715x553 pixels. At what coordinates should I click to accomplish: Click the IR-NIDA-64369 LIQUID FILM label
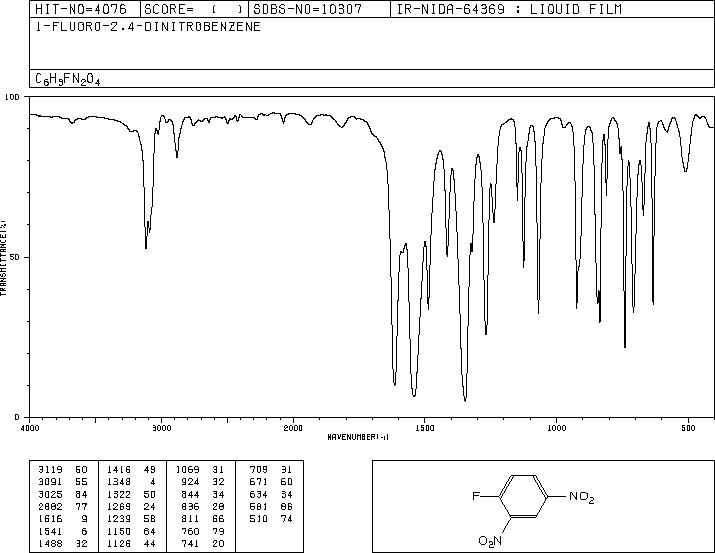coord(509,9)
